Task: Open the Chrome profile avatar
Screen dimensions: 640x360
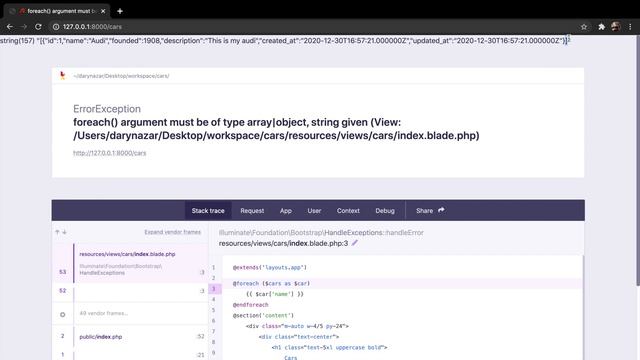Action: [616, 27]
